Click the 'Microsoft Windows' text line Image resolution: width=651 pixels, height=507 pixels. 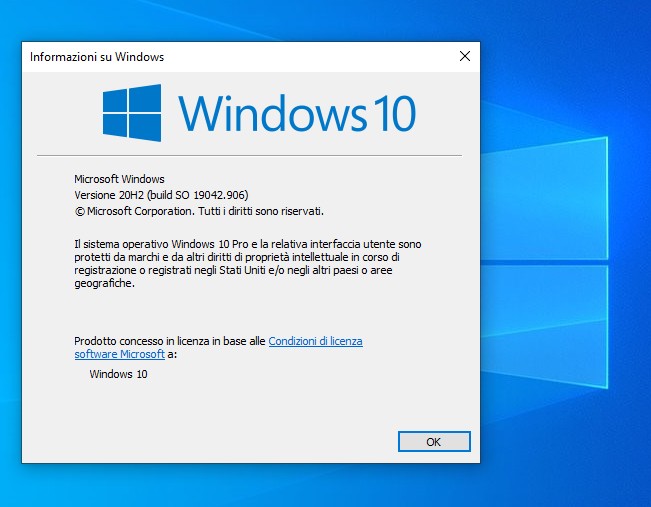point(119,179)
